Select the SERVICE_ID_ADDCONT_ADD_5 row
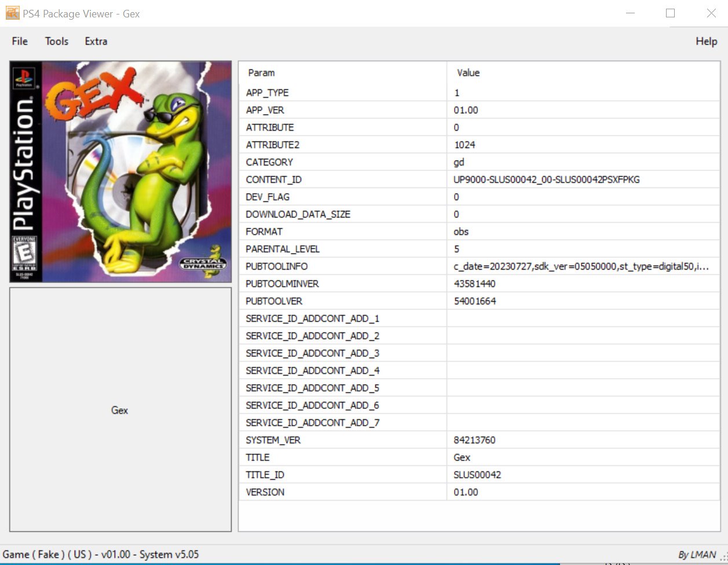 480,388
